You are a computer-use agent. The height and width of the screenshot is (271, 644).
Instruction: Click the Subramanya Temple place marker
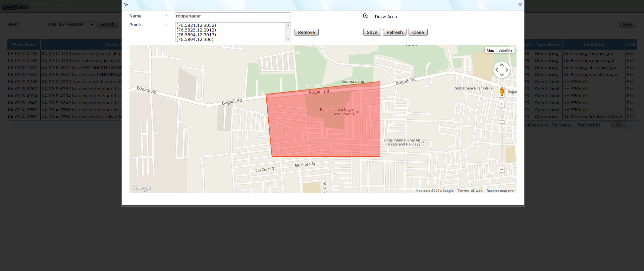point(492,88)
